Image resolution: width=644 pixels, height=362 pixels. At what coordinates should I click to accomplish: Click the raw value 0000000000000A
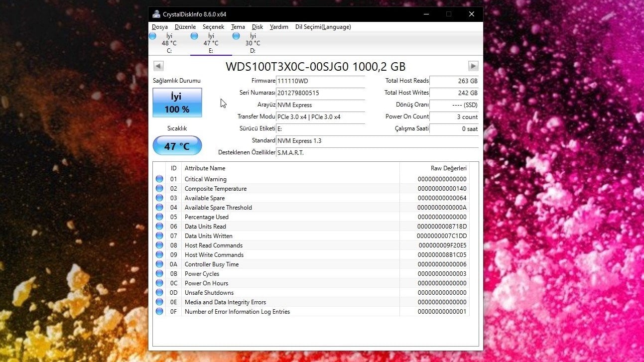pos(442,208)
